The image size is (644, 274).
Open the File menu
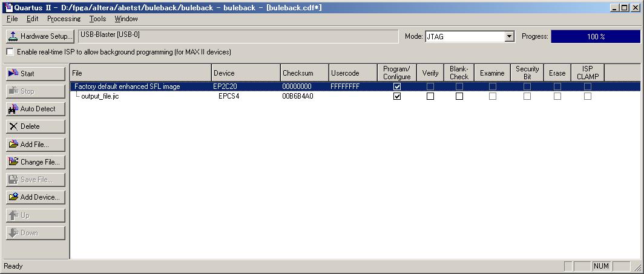12,19
